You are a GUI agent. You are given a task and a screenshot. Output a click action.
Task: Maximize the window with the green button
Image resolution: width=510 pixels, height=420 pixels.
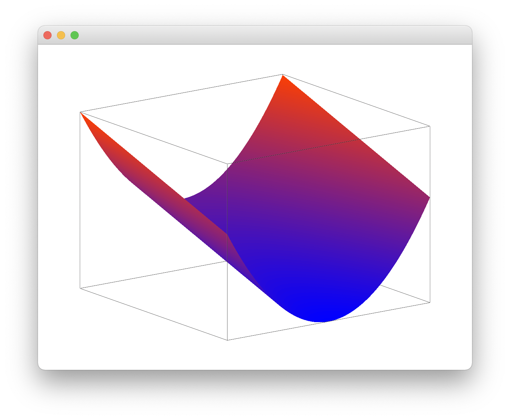click(x=75, y=35)
